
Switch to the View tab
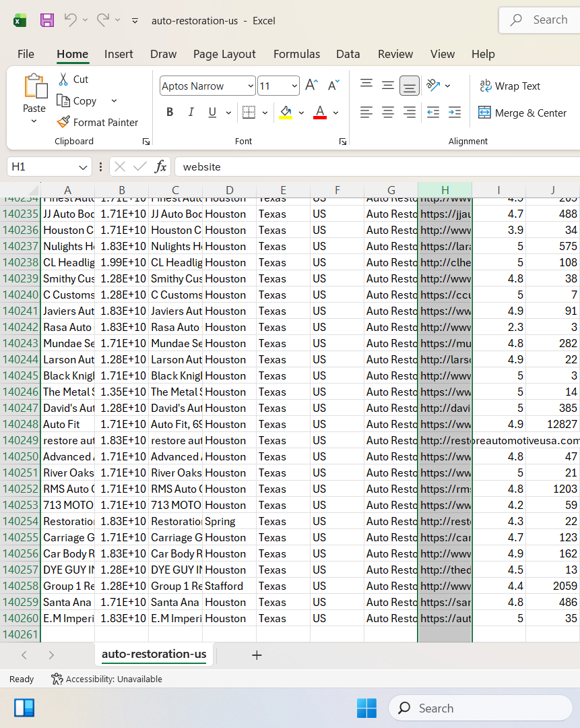(x=443, y=55)
